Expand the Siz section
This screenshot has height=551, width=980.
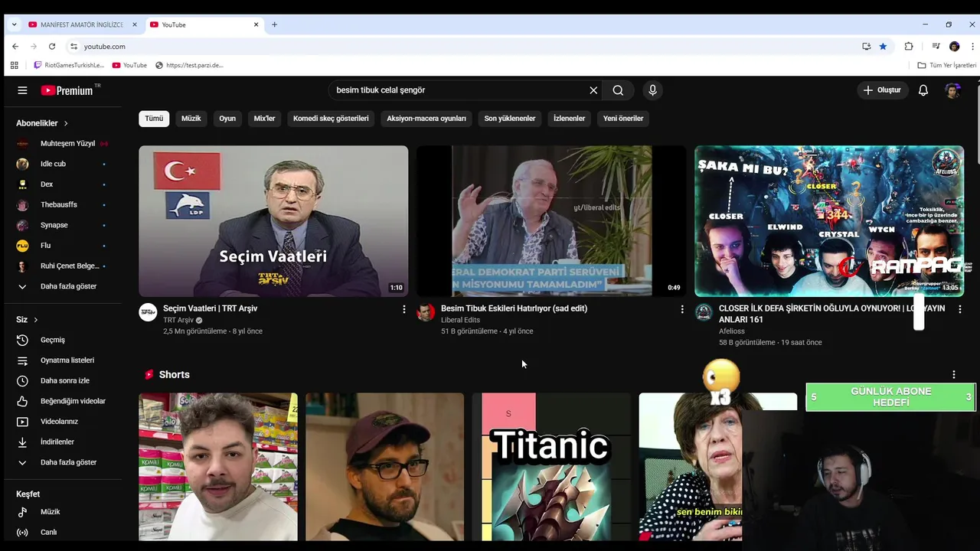[28, 320]
